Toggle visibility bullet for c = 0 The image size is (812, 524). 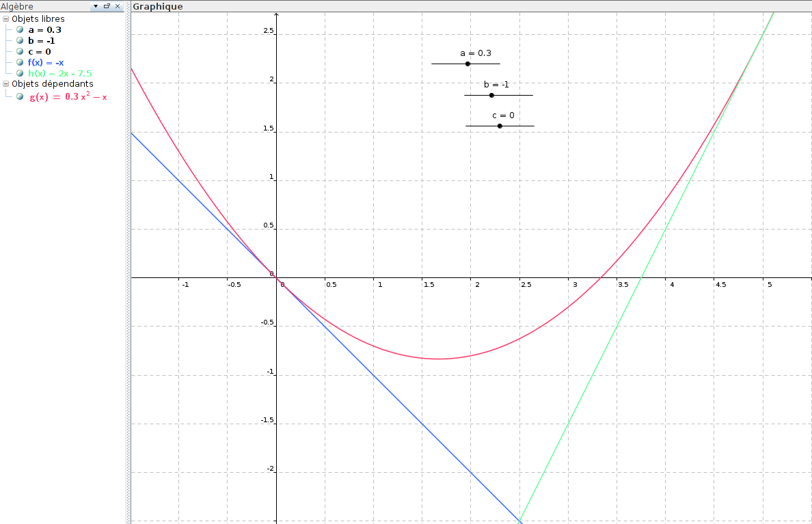click(21, 52)
